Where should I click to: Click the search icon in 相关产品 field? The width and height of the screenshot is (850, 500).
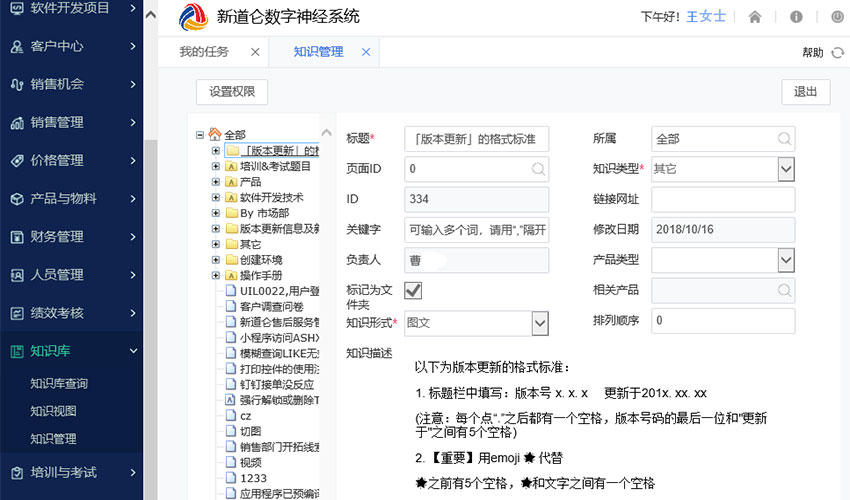click(784, 290)
